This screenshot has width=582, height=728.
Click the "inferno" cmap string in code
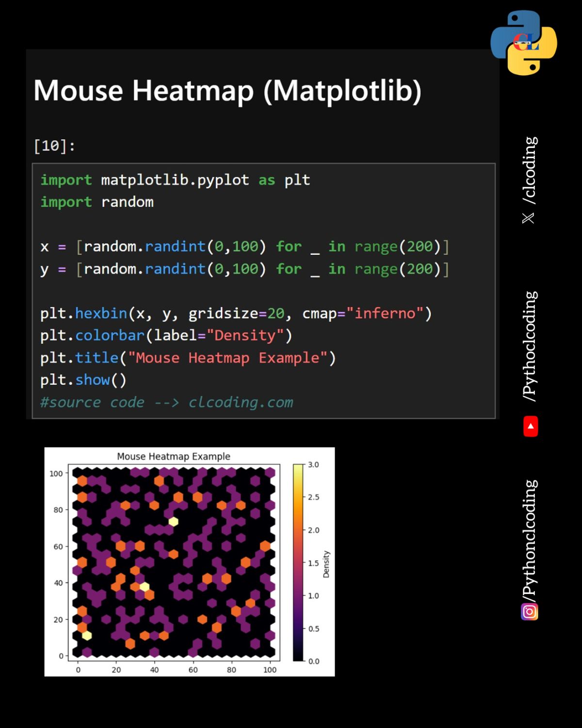385,314
